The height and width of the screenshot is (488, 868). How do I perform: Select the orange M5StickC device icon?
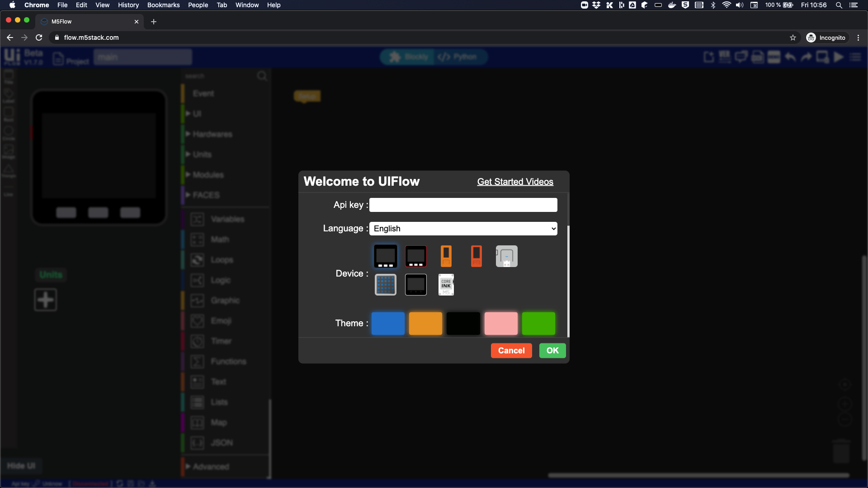tap(446, 256)
